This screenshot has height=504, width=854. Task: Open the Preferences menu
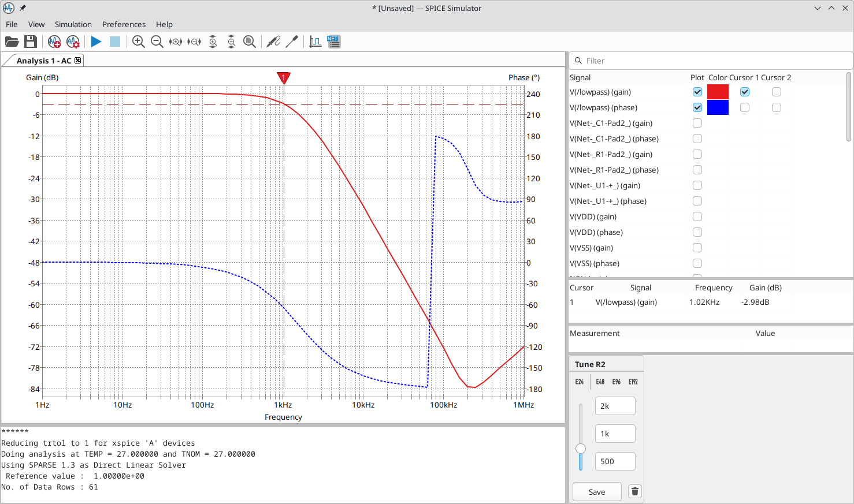click(124, 24)
